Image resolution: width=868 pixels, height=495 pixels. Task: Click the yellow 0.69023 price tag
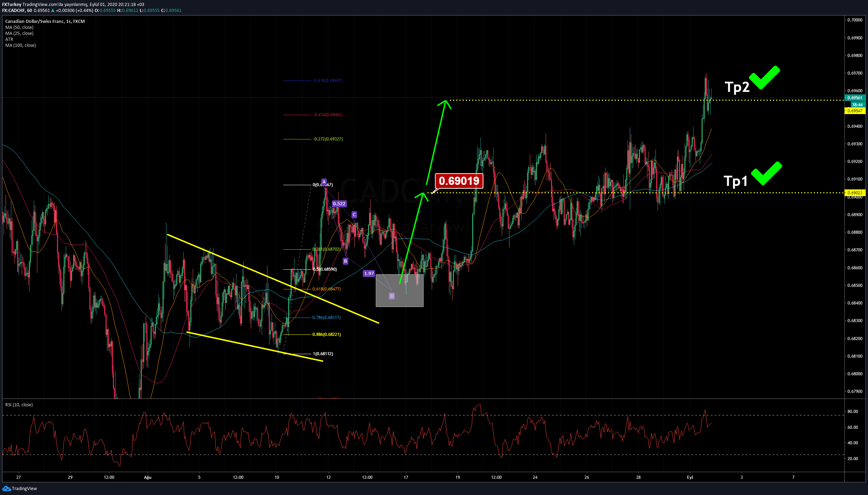tap(855, 193)
